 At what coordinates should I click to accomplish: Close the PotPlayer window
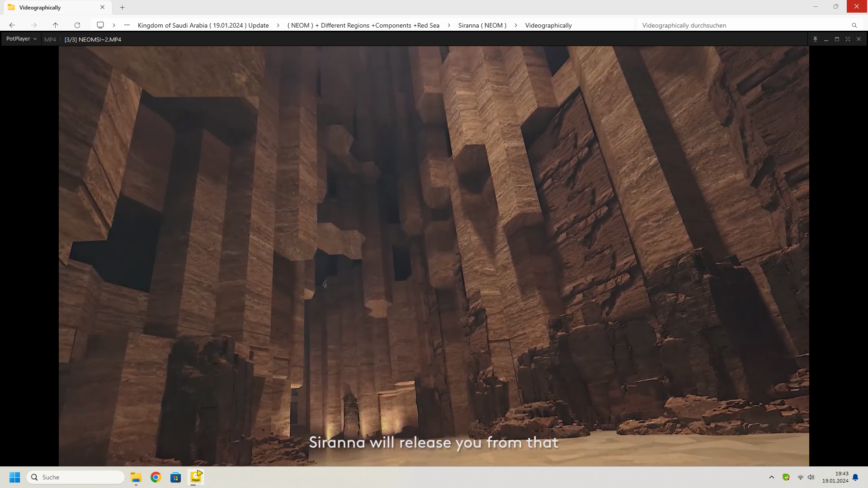click(859, 39)
